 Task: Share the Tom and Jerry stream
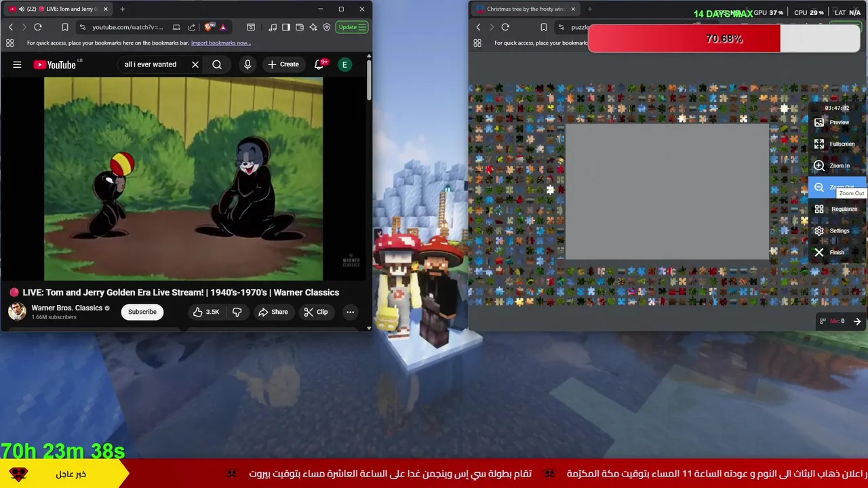tap(273, 312)
